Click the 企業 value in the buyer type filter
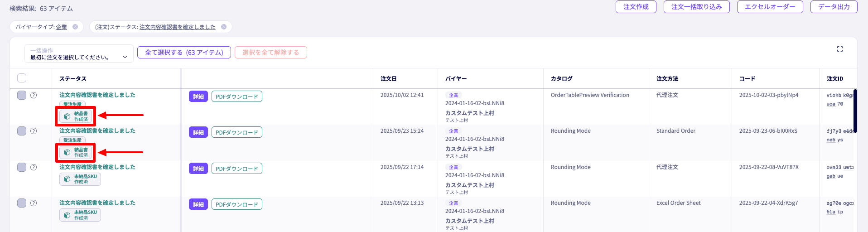The image size is (868, 232). tap(61, 27)
